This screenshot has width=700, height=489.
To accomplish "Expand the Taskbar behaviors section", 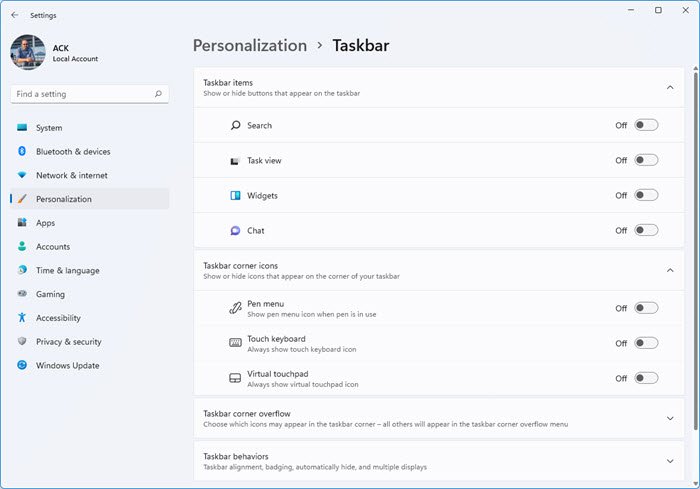I will tap(670, 461).
